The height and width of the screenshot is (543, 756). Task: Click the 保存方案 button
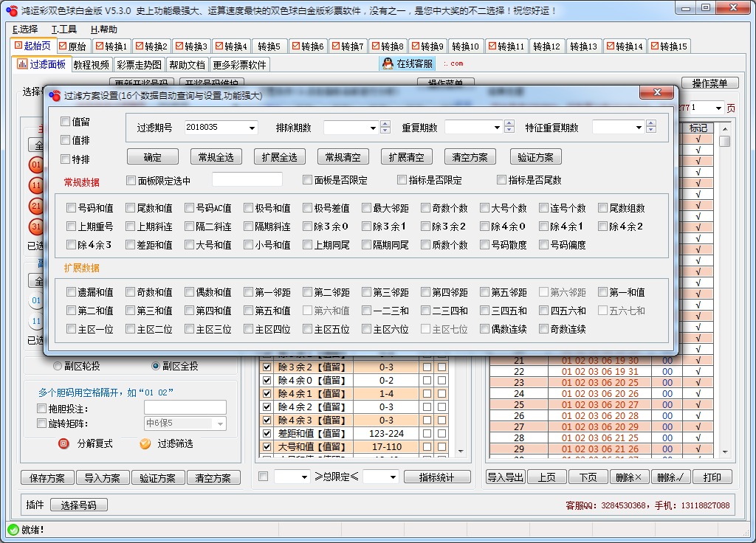point(47,477)
